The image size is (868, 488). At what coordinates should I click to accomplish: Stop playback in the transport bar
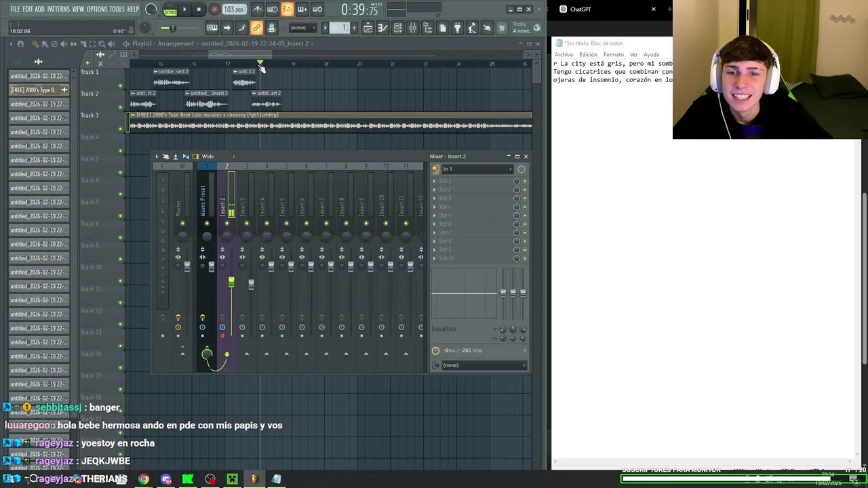pos(199,9)
